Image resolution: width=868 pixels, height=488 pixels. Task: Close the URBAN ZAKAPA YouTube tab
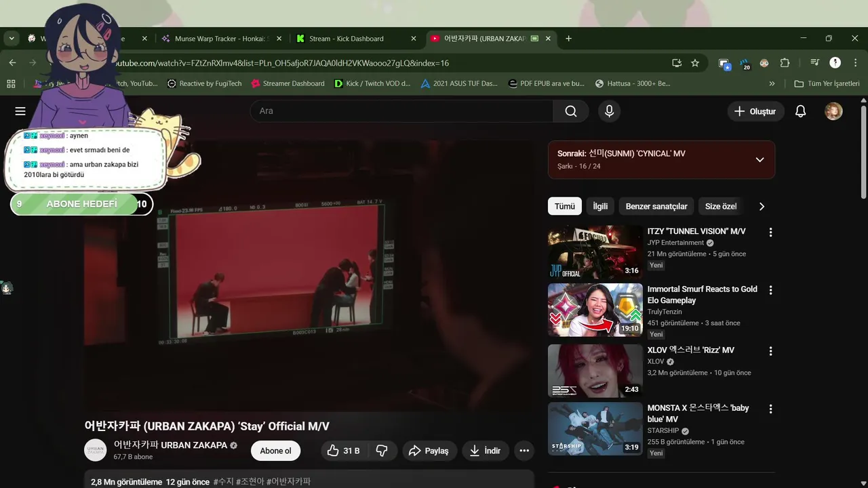tap(548, 39)
